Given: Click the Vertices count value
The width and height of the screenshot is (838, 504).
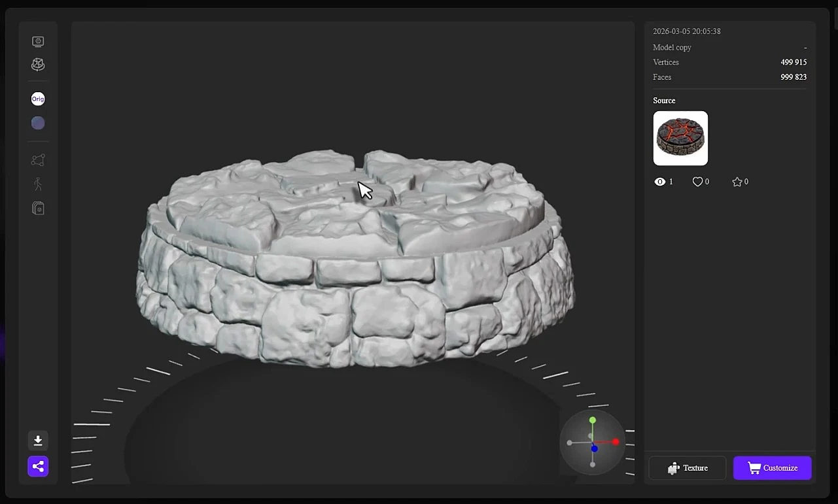Looking at the screenshot, I should coord(794,62).
